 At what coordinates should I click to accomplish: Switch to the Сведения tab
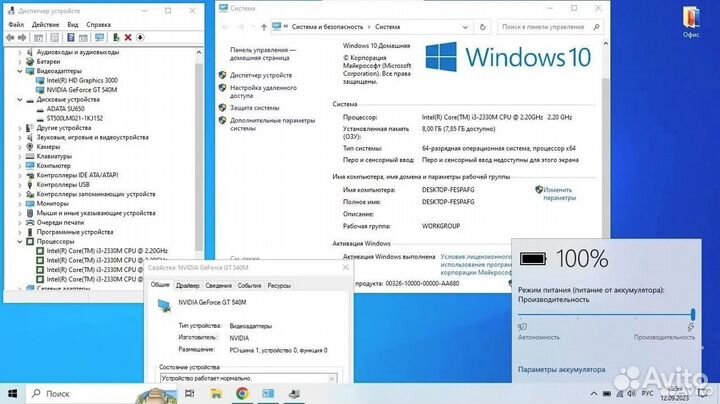219,286
